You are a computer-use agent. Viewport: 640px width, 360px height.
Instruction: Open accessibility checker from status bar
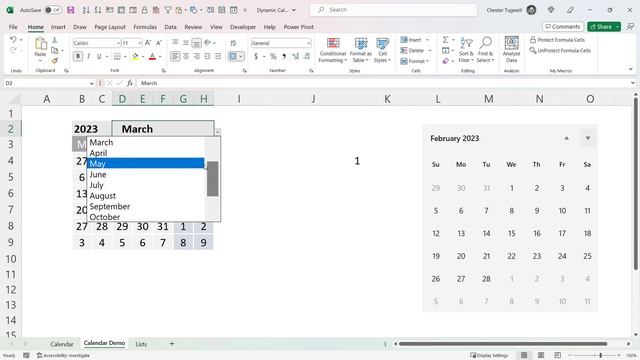63,356
